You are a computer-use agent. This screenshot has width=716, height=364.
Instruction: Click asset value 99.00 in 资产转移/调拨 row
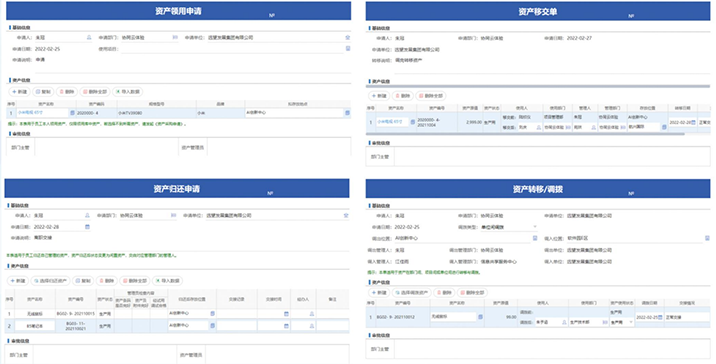511,317
